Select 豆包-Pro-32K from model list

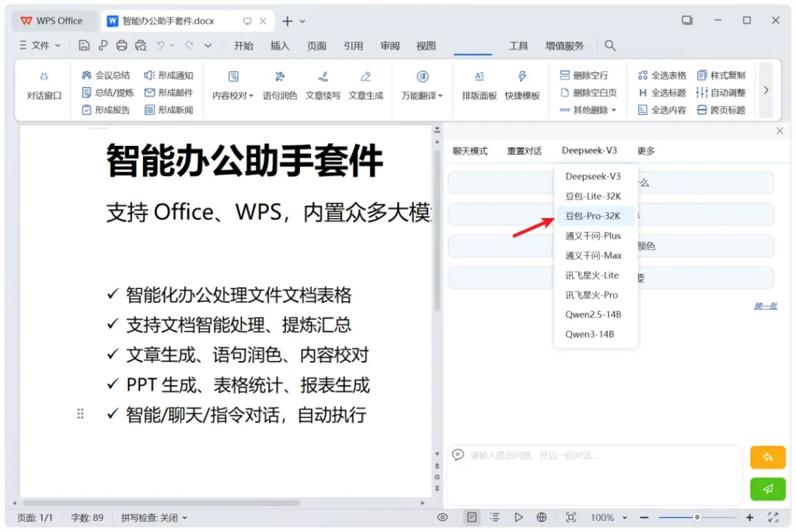(593, 216)
